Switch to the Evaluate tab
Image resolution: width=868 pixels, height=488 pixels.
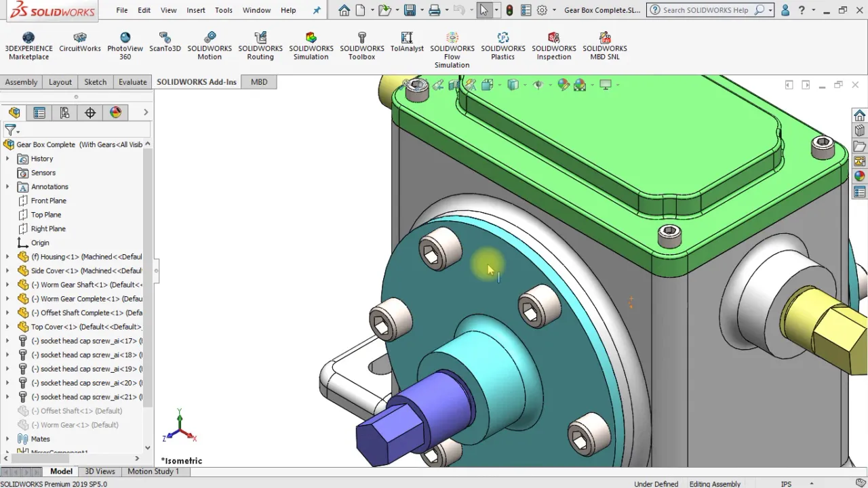(x=133, y=82)
